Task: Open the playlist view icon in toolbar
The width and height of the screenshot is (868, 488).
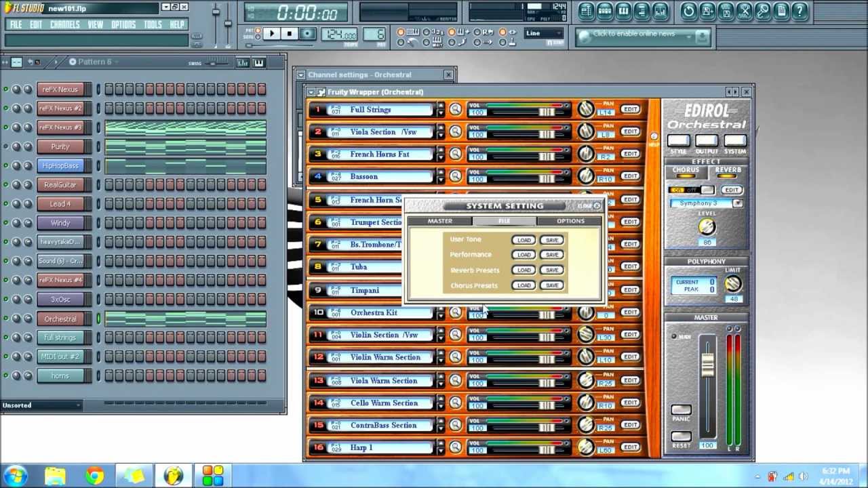Action: [x=587, y=11]
